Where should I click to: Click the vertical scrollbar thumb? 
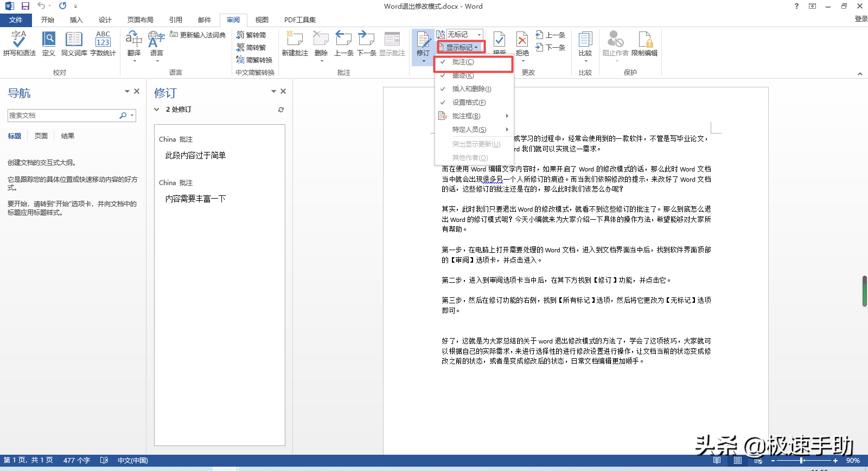[x=865, y=291]
